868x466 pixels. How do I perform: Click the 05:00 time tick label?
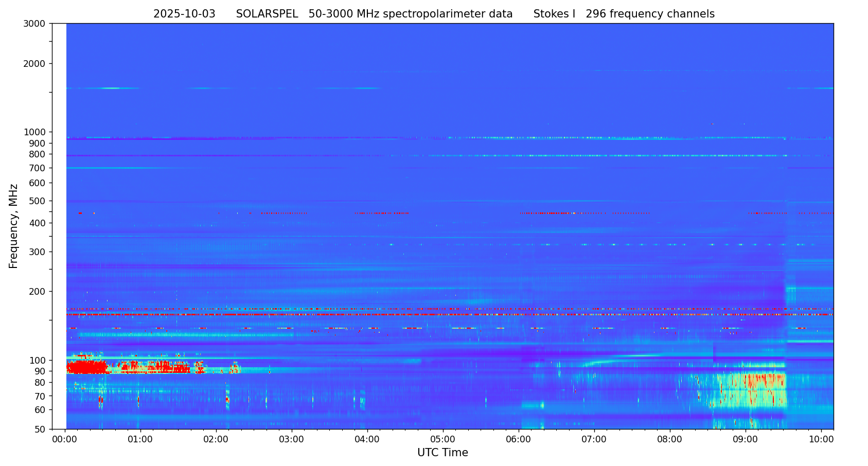[443, 440]
